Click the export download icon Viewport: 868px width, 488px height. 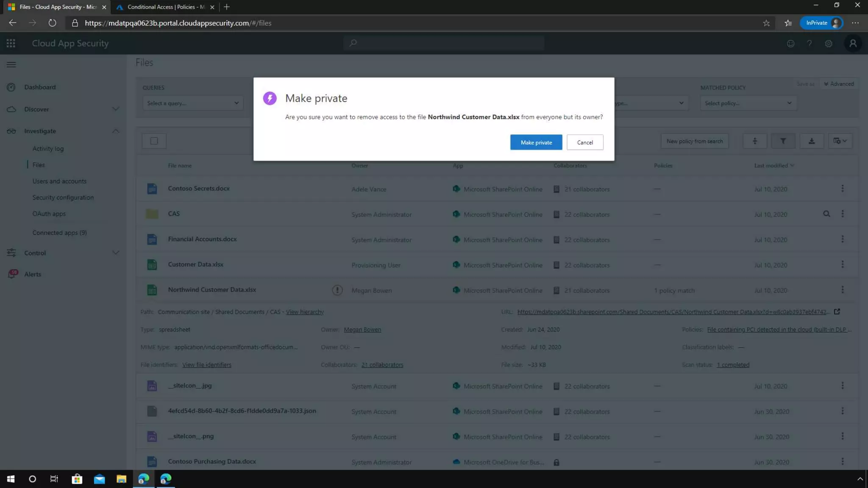(811, 141)
